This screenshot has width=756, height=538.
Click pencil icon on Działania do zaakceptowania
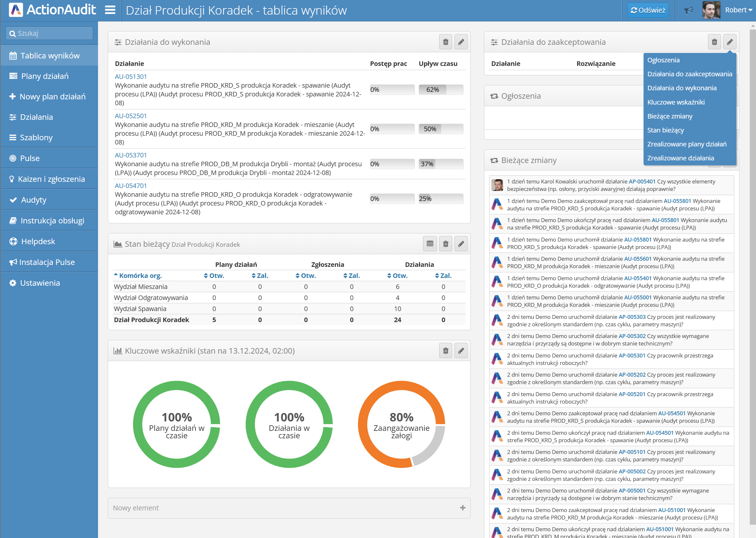pyautogui.click(x=729, y=42)
